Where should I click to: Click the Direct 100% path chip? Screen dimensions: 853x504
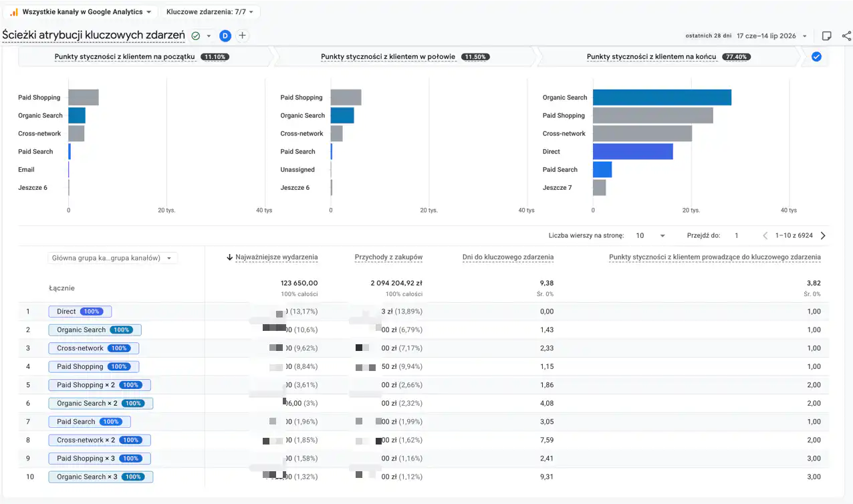(80, 311)
